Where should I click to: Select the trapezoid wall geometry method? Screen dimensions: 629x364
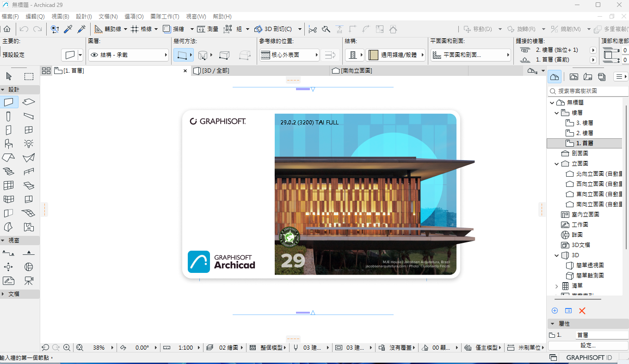pyautogui.click(x=224, y=55)
